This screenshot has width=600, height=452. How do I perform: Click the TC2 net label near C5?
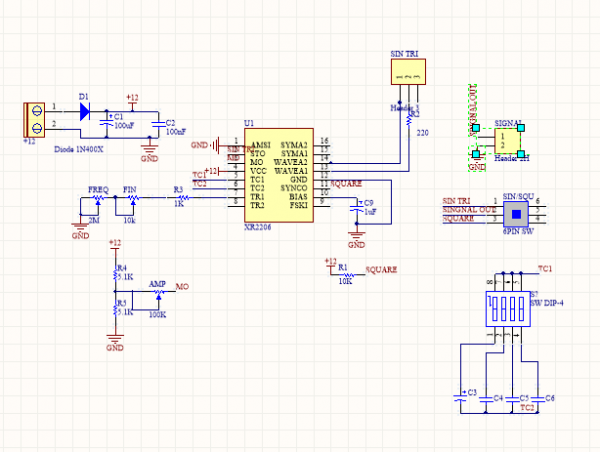527,408
